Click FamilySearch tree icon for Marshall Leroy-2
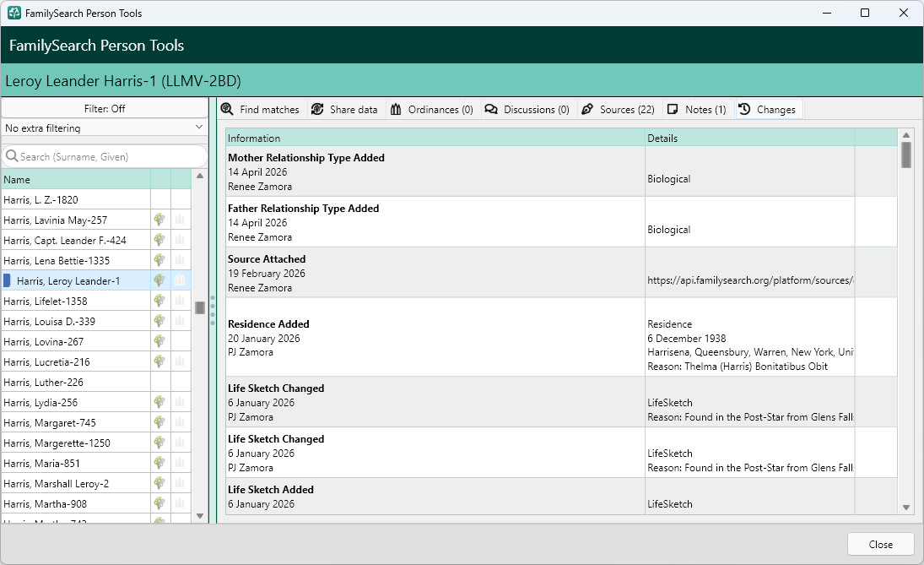This screenshot has height=565, width=924. (x=159, y=483)
